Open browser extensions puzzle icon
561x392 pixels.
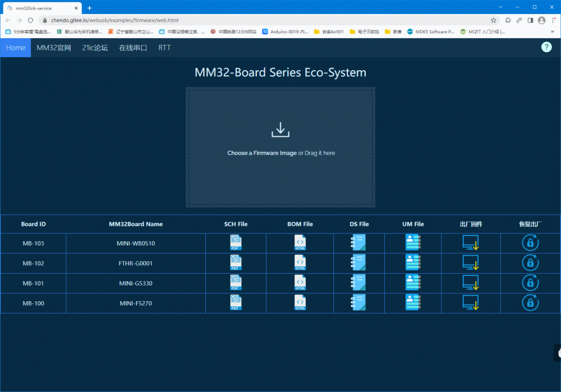(508, 20)
